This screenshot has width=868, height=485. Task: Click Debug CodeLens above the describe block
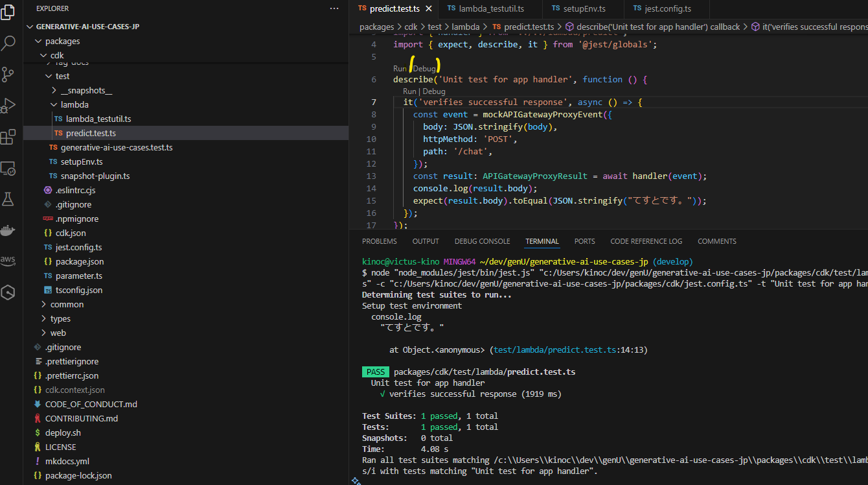[424, 68]
